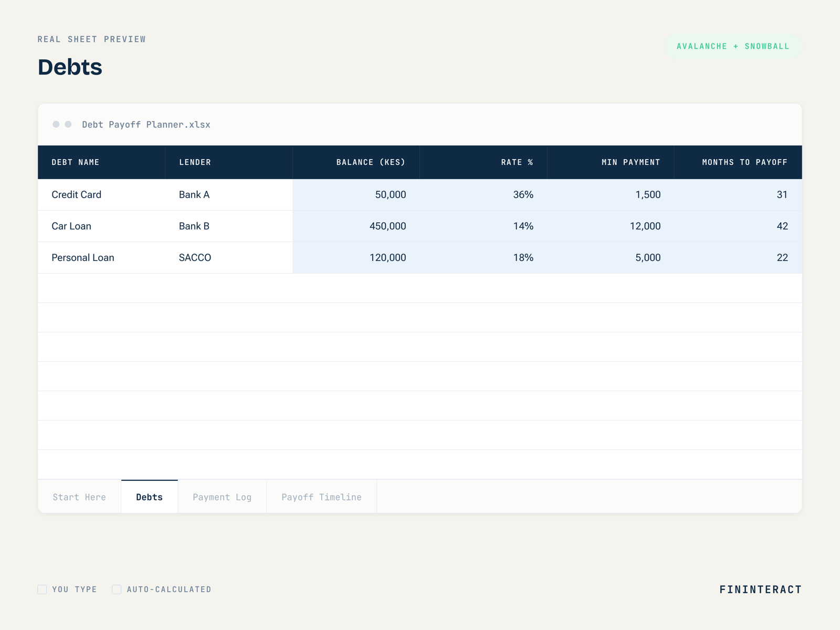Viewport: 840px width, 630px height.
Task: Open the Payoff Timeline tab
Action: click(321, 497)
